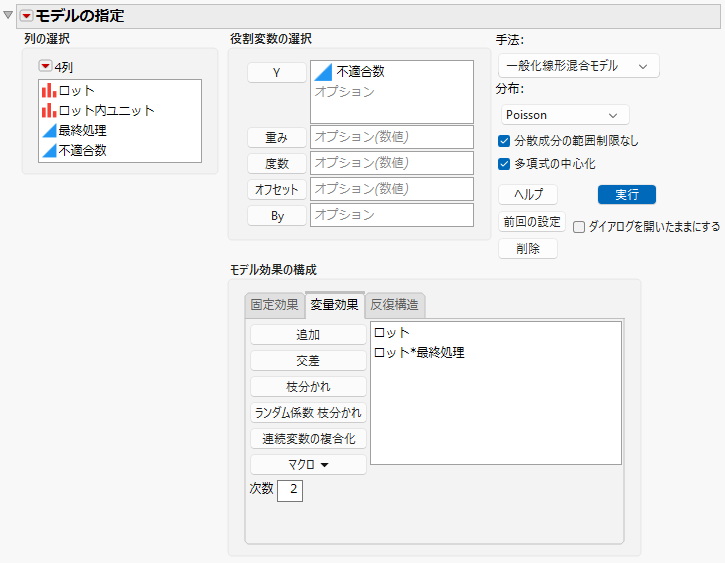725x563 pixels.
Task: Click the 前回の設定 button
Action: [532, 222]
